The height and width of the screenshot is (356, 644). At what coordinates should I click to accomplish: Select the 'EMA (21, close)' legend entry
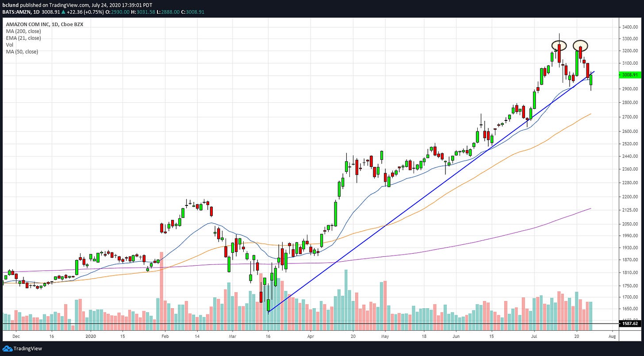pos(23,38)
